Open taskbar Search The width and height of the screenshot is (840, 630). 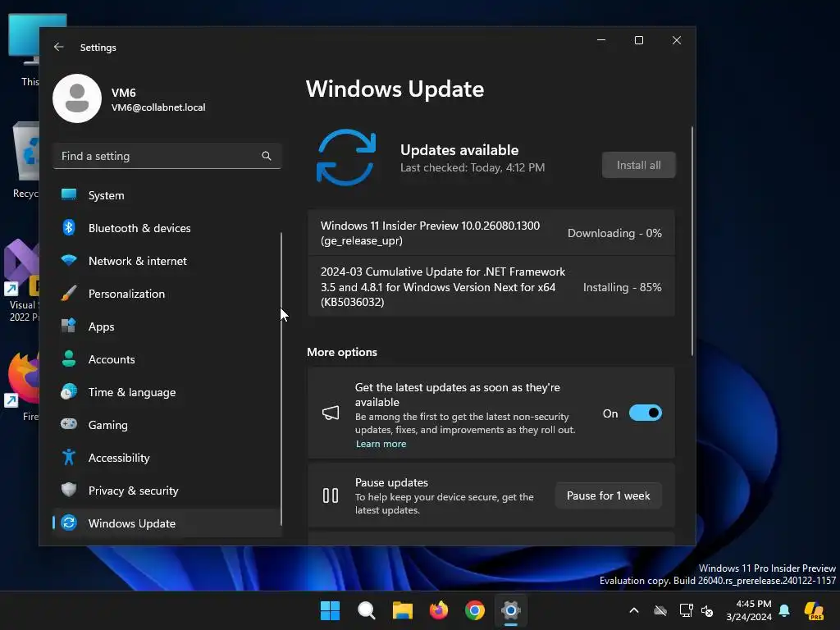(x=367, y=610)
